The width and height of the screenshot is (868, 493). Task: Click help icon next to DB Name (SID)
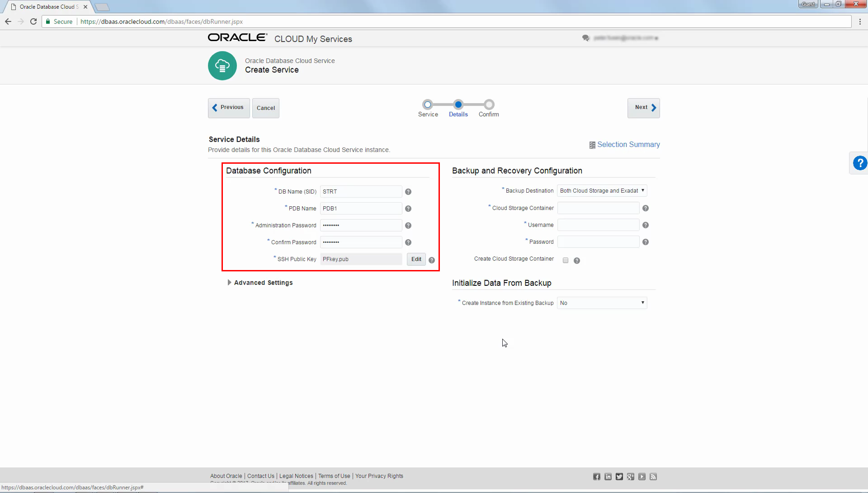pos(408,192)
